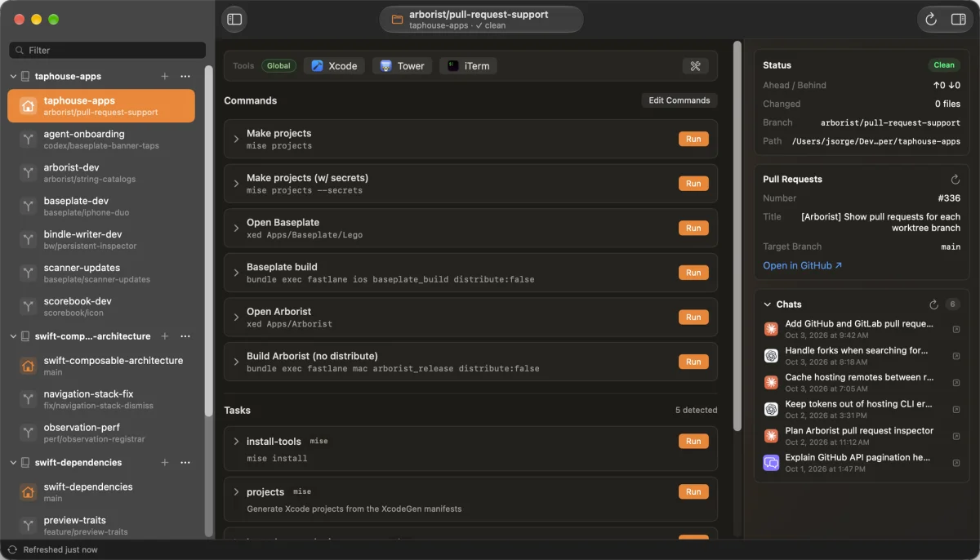Select the scorebook-dev worktree

[x=101, y=307]
